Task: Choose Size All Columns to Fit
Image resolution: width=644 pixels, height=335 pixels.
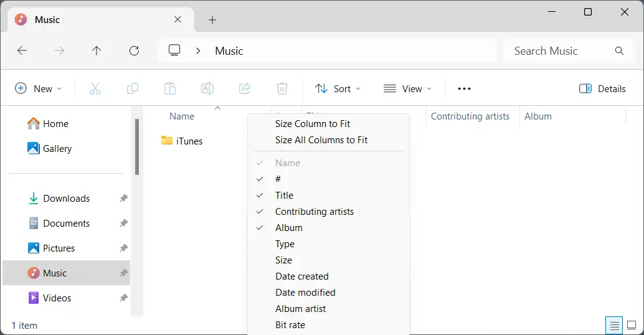Action: (321, 140)
